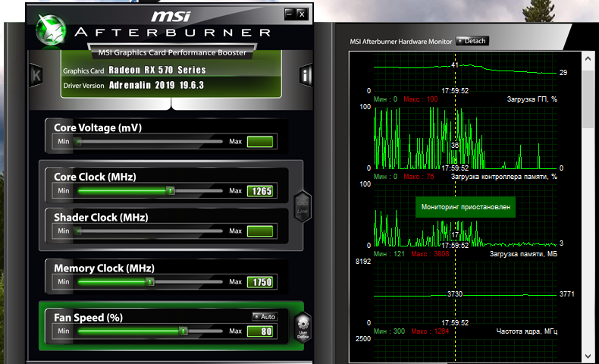Click the Memory Clock slider handle
This screenshot has height=364, width=599.
click(150, 281)
